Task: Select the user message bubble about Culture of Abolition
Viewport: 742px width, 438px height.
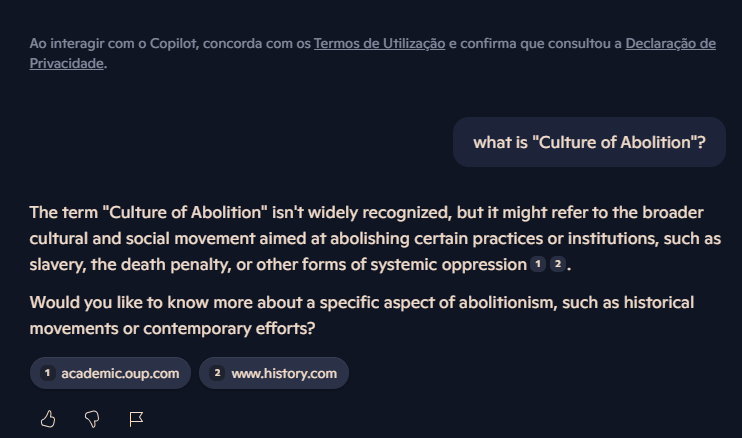Action: 589,143
